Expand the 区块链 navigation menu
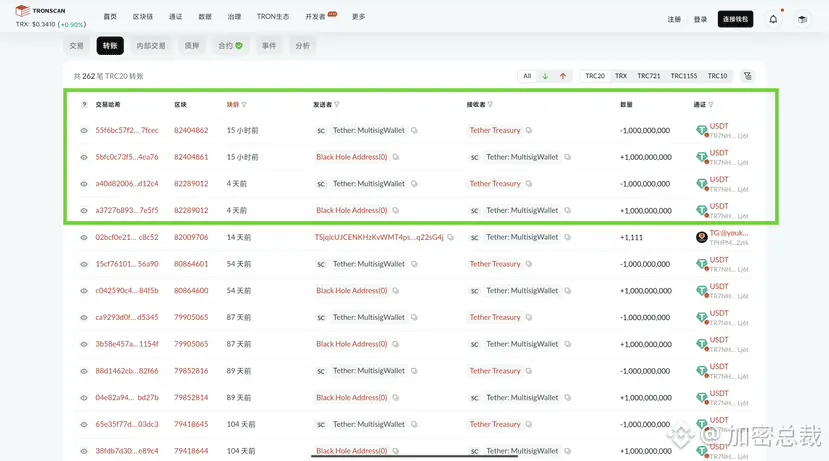The width and height of the screenshot is (829, 461). 143,17
